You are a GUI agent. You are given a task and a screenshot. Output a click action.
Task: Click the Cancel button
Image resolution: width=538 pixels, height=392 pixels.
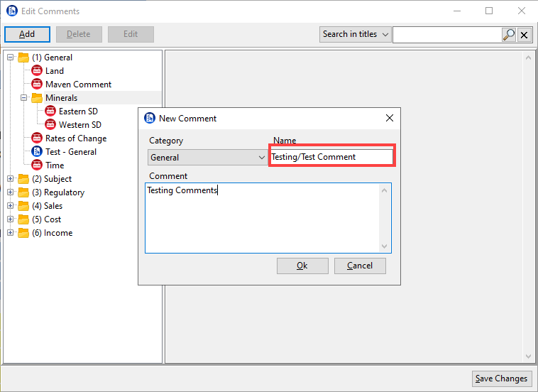(x=360, y=266)
